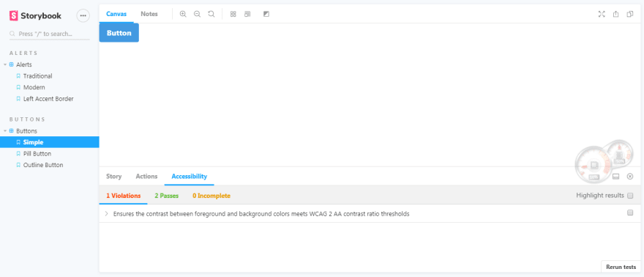Show the 1 Violations results
The height and width of the screenshot is (277, 644).
point(123,196)
